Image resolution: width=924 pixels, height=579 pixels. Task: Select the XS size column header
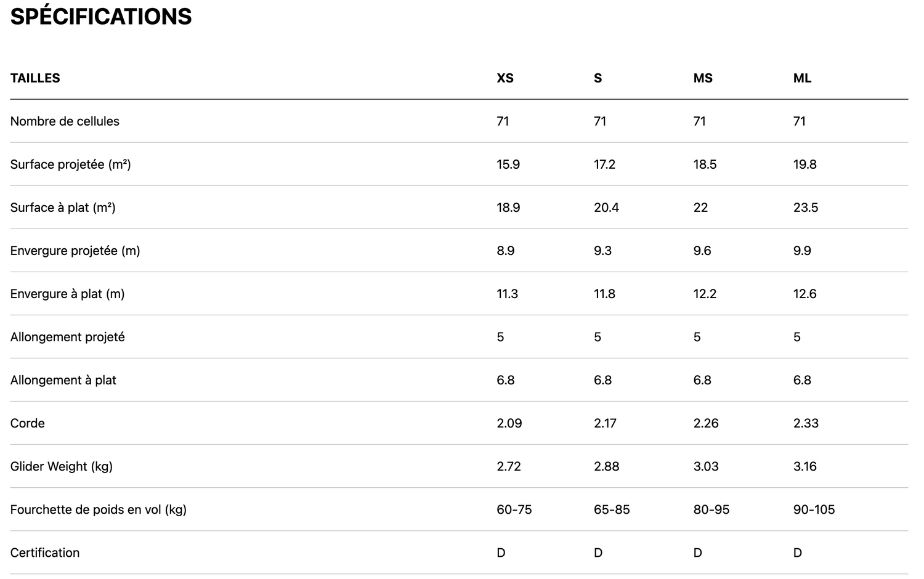(505, 78)
